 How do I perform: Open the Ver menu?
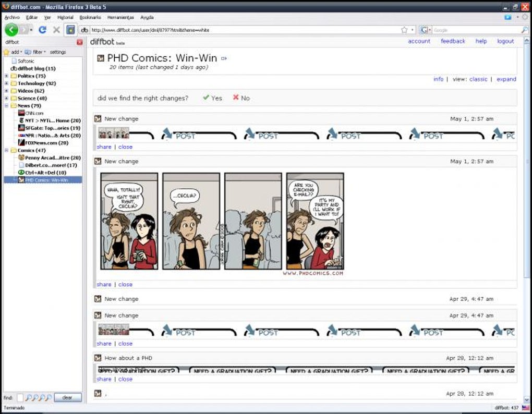coord(47,17)
